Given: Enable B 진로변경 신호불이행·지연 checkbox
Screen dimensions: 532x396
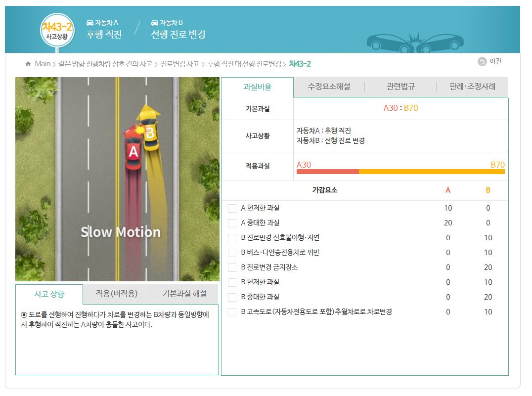Looking at the screenshot, I should 232,238.
